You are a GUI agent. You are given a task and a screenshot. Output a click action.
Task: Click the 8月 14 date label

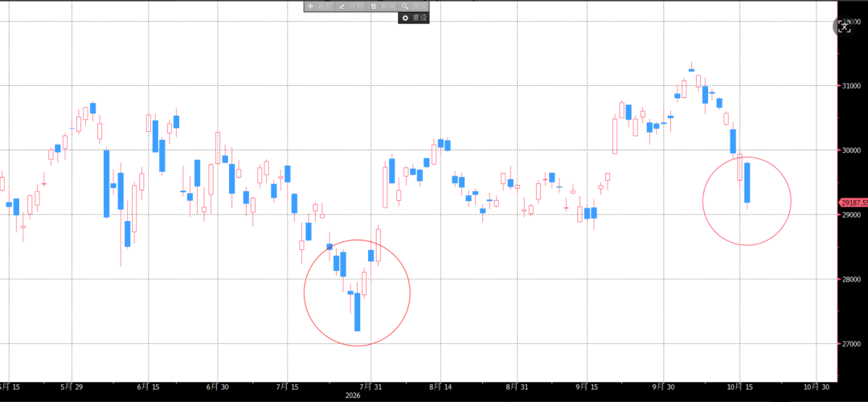click(x=440, y=387)
